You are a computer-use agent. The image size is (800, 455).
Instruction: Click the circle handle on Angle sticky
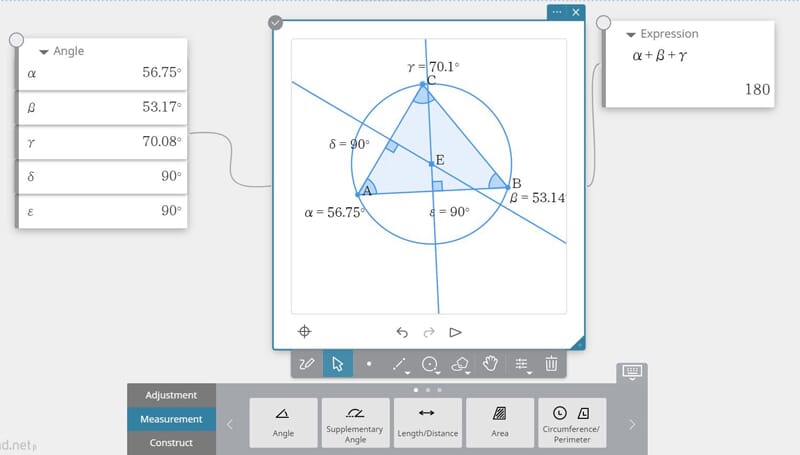(16, 40)
